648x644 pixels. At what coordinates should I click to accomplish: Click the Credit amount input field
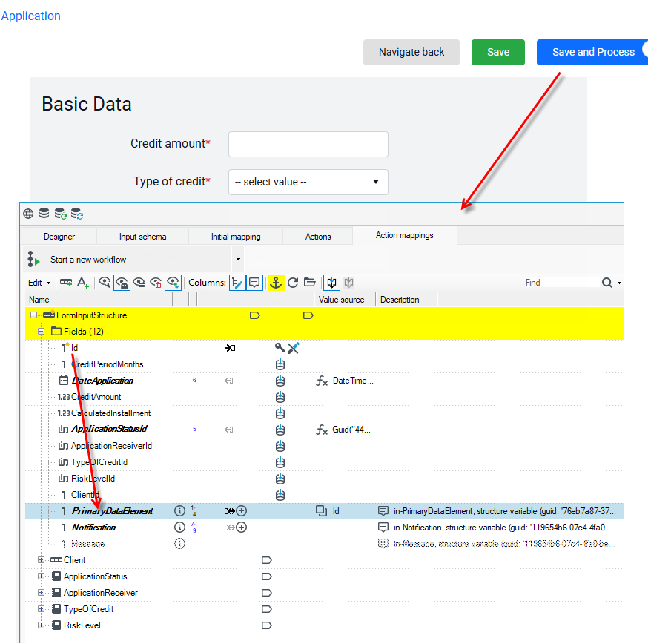point(308,145)
